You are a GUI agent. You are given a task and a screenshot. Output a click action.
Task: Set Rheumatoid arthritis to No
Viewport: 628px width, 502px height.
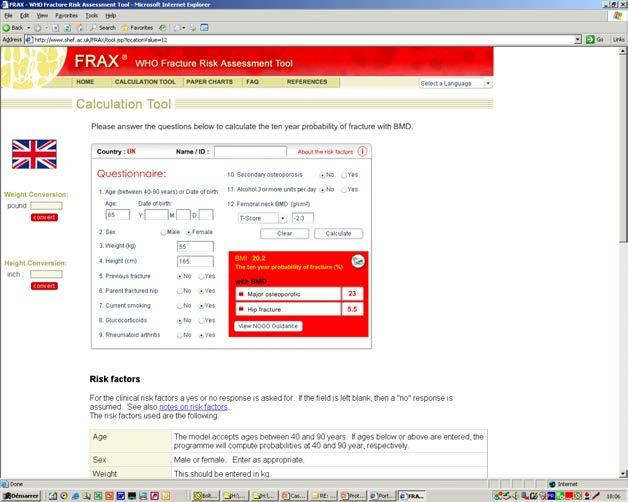pyautogui.click(x=179, y=335)
